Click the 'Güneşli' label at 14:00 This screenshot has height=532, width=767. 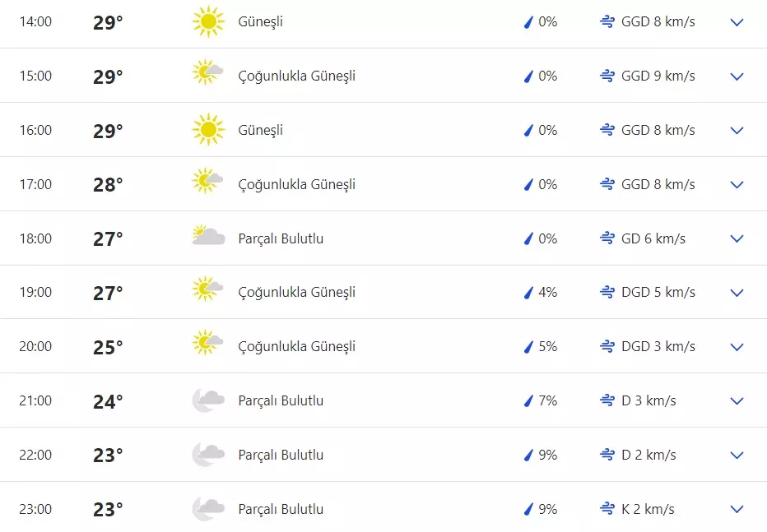coord(260,21)
